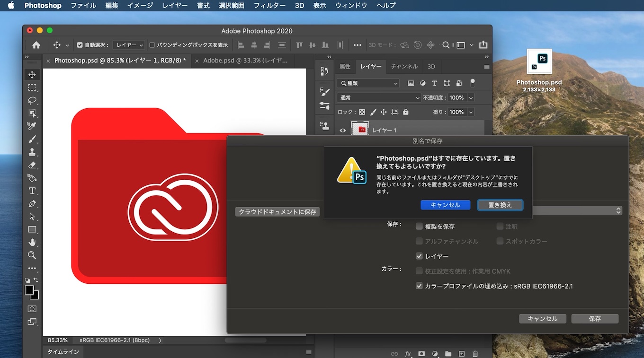Toggle lock all padlock icon
Viewport: 644px width, 358px height.
[406, 112]
